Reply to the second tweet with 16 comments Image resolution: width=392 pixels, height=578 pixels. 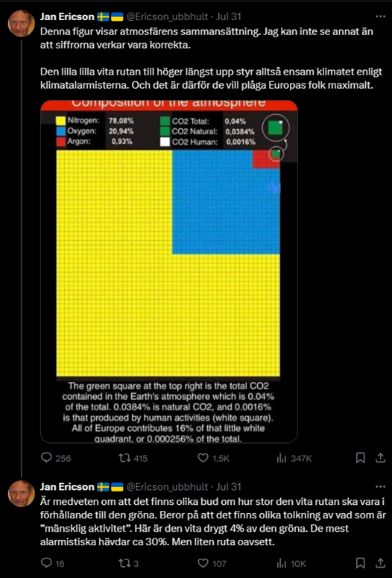pyautogui.click(x=52, y=563)
